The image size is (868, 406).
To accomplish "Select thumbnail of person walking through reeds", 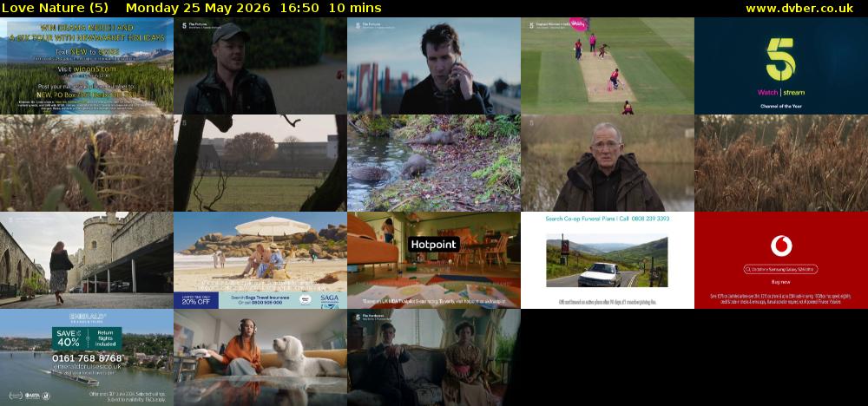I will (86, 163).
